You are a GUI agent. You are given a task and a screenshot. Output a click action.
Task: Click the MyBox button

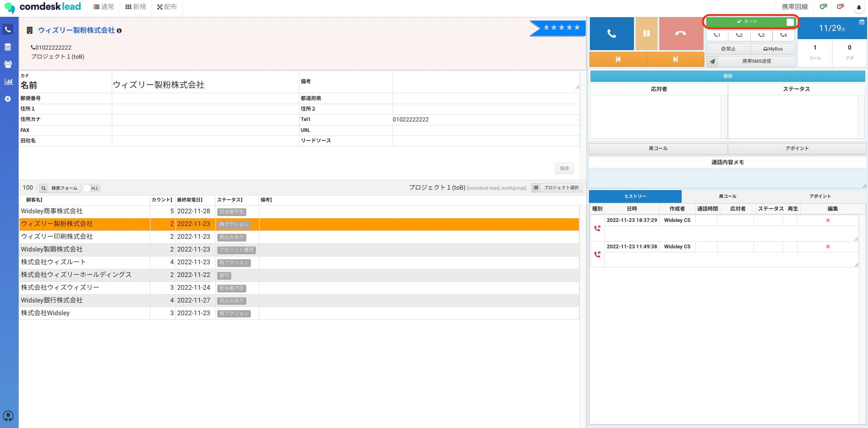pos(773,49)
